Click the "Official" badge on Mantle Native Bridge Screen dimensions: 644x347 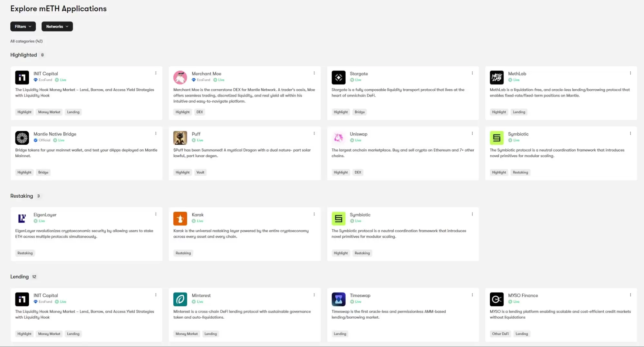(x=42, y=140)
